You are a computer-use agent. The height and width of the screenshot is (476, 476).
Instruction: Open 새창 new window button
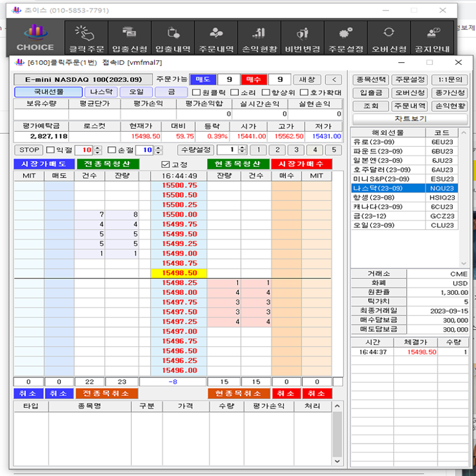coord(307,79)
